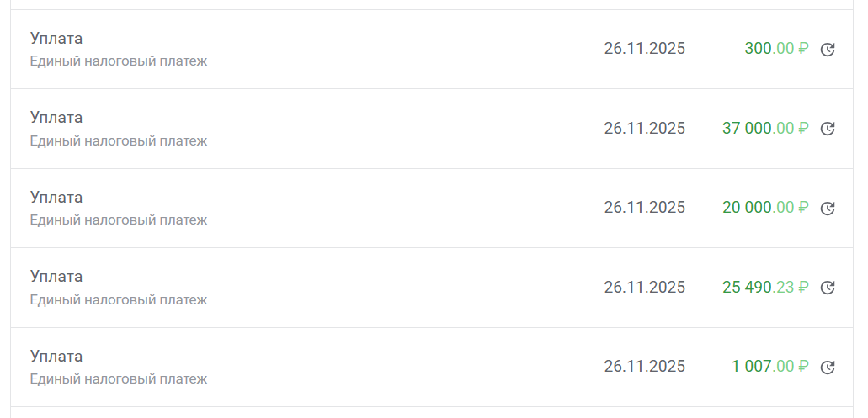The image size is (868, 418).
Task: Click 'Единый налоговый платеж' under 1 007.00 ₽ row
Action: tap(119, 379)
